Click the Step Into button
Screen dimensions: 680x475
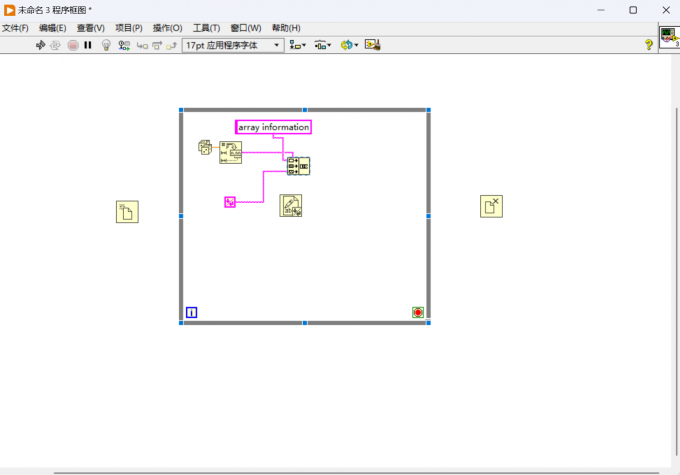tap(142, 45)
